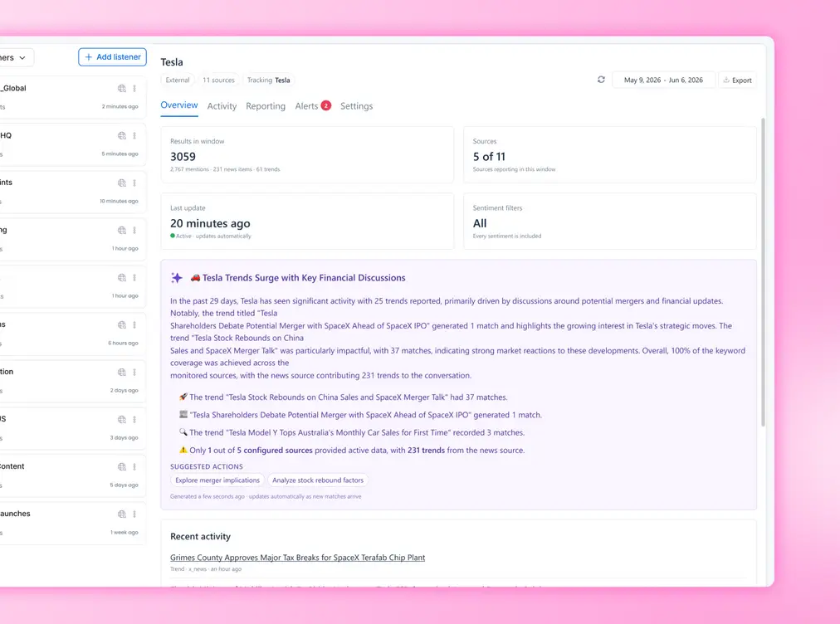This screenshot has height=624, width=840.
Task: Click the Sentiment filters All card
Action: (609, 222)
